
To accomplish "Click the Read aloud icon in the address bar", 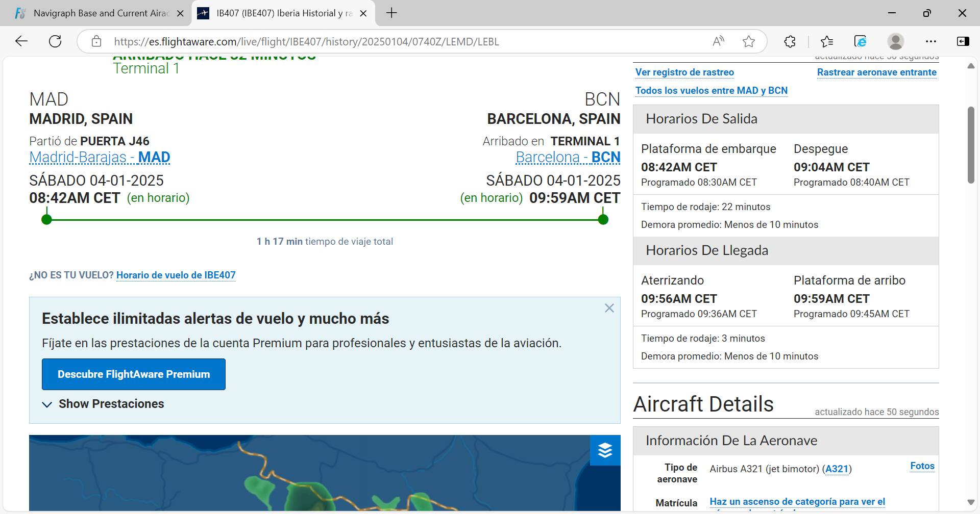I will click(718, 41).
